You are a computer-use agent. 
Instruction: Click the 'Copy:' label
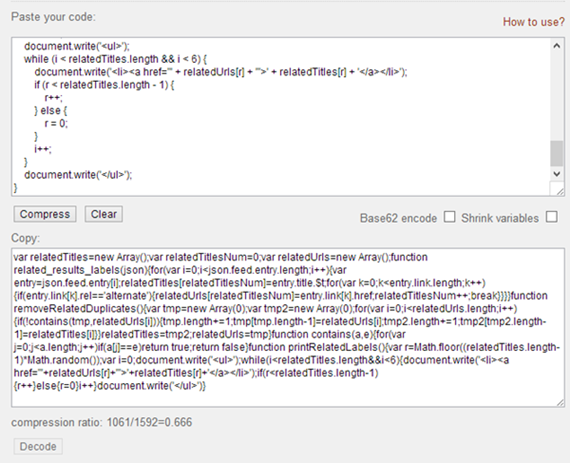point(25,238)
